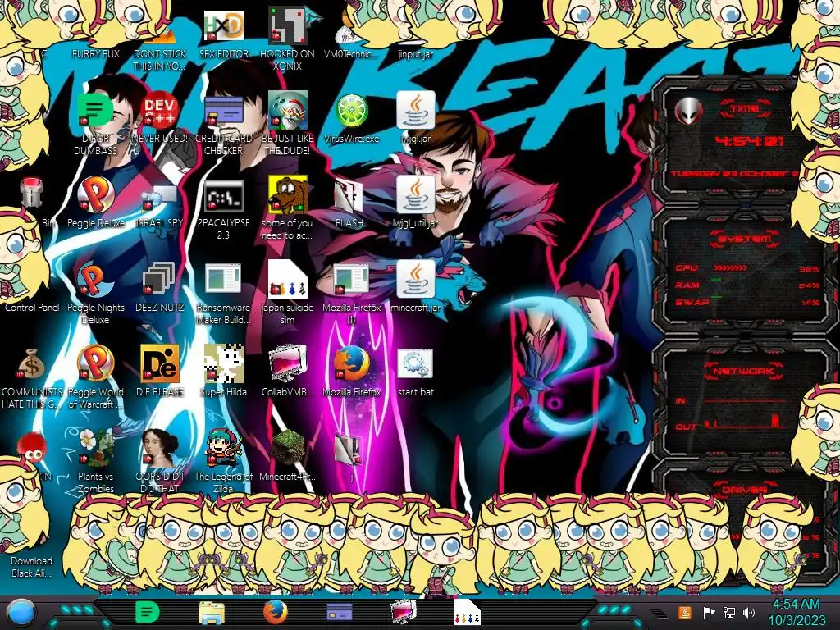Click the SYSTEM widget header
Image resolution: width=840 pixels, height=630 pixels.
coord(745,239)
